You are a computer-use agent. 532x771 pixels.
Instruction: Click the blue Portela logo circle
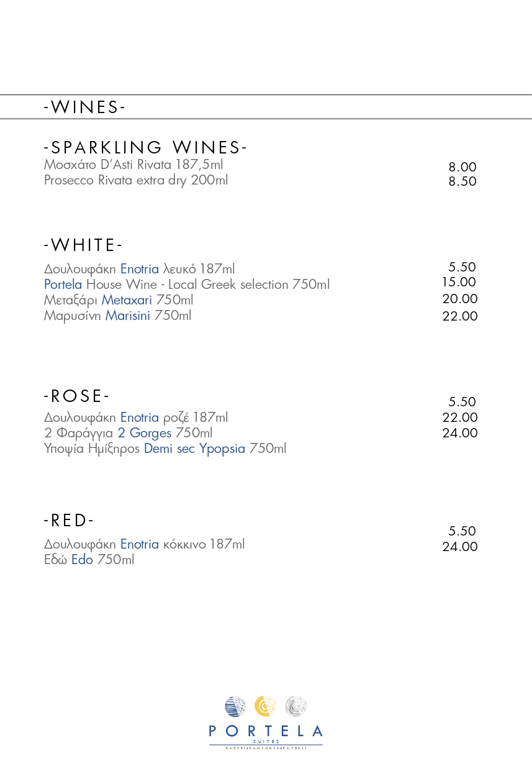(235, 706)
